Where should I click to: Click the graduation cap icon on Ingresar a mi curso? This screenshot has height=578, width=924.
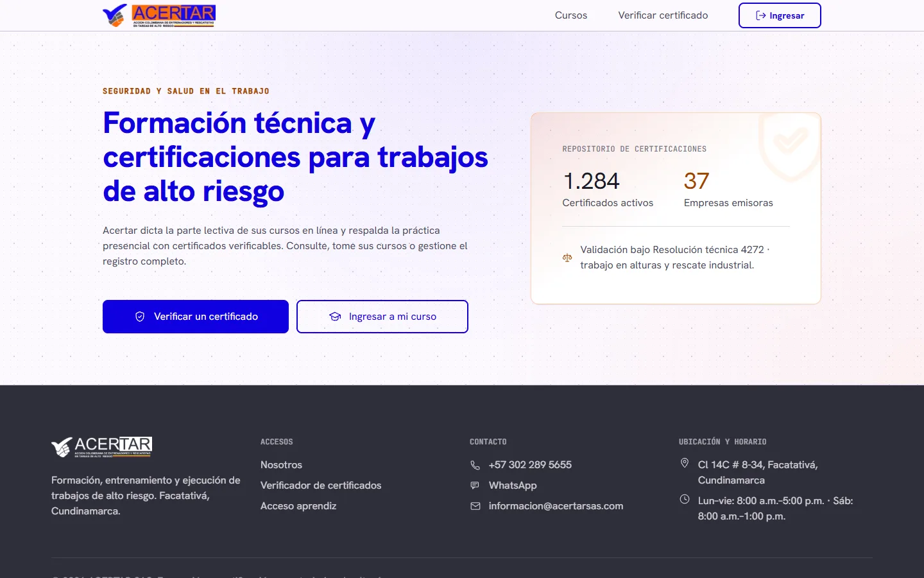coord(335,317)
